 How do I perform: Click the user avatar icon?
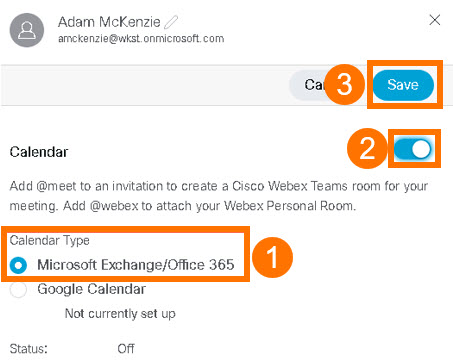27,30
